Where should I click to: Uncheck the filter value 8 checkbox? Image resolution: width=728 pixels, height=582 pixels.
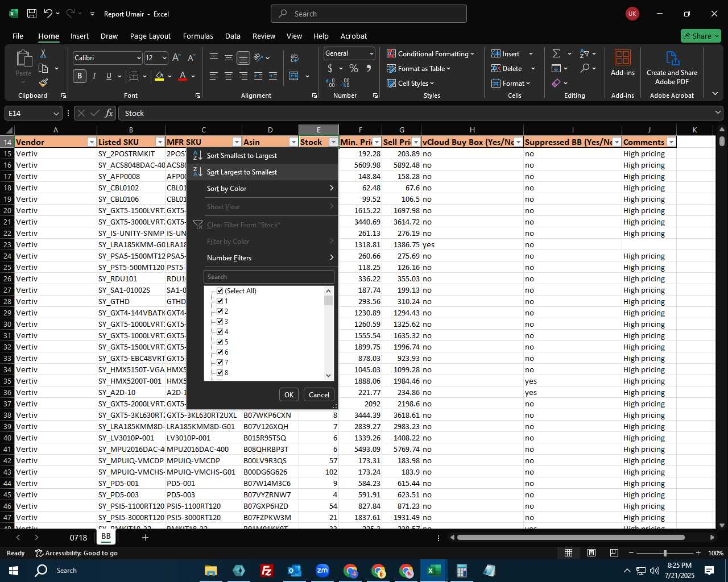[220, 372]
